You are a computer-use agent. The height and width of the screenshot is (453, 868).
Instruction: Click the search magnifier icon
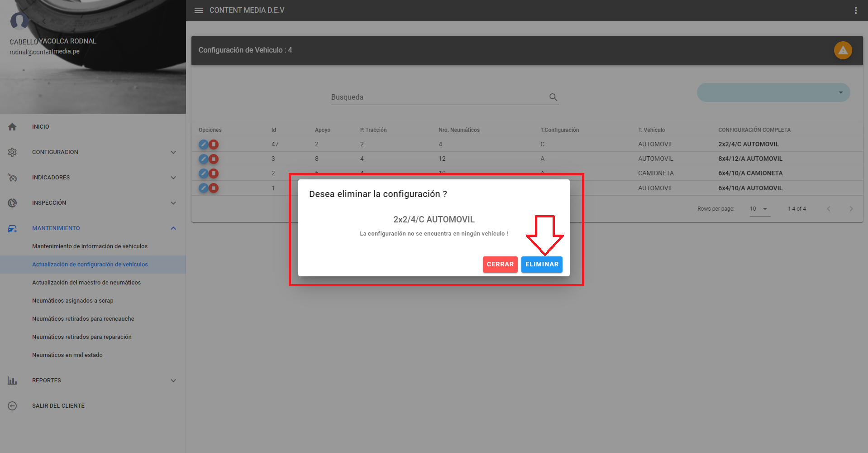point(553,97)
